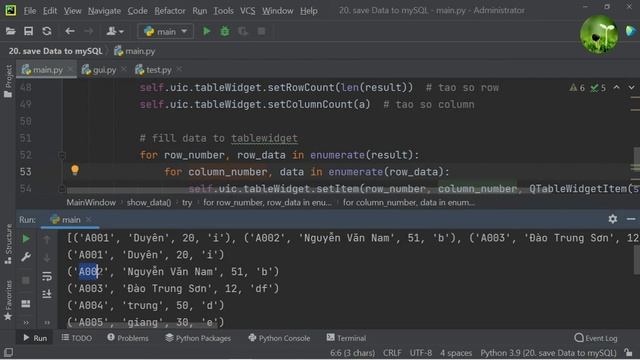Image resolution: width=640 pixels, height=360 pixels.
Task: Open the Refactor menu
Action: pos(170,11)
